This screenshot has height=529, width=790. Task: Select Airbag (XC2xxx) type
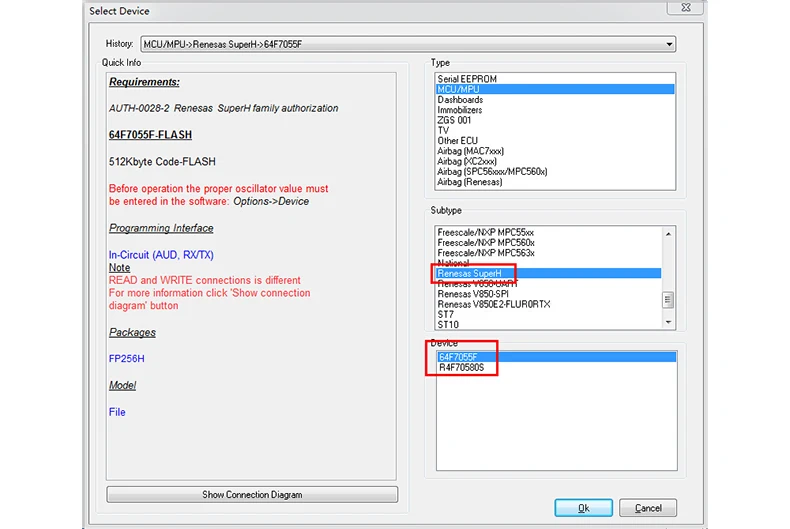[x=555, y=161]
